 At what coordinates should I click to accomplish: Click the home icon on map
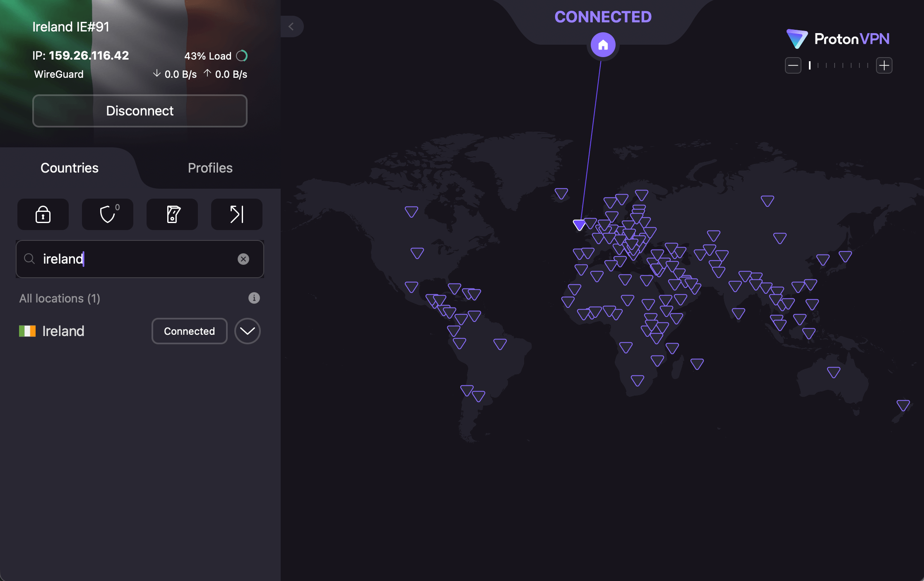pos(603,45)
